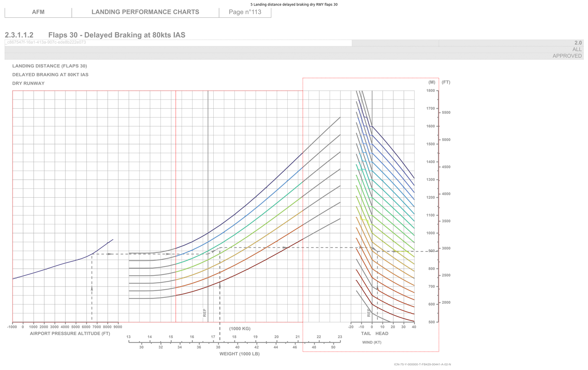Click the DELAYED BRAKING AT 80KT IAS caption
Viewport: 588px width, 370px height.
tap(50, 75)
